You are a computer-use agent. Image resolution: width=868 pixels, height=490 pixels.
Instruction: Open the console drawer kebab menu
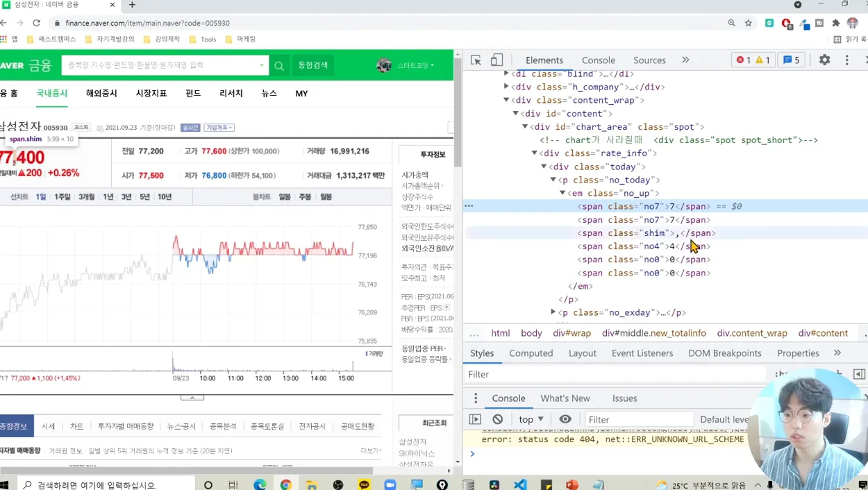click(x=476, y=398)
